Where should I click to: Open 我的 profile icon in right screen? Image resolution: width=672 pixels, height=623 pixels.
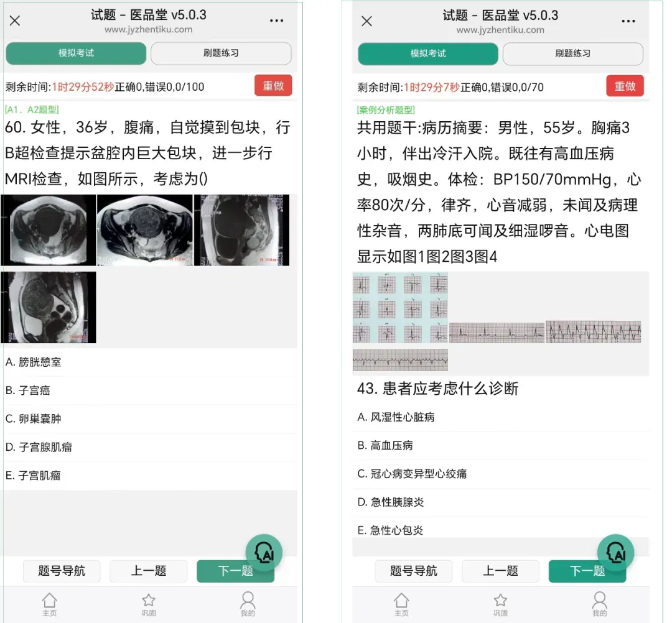(600, 604)
